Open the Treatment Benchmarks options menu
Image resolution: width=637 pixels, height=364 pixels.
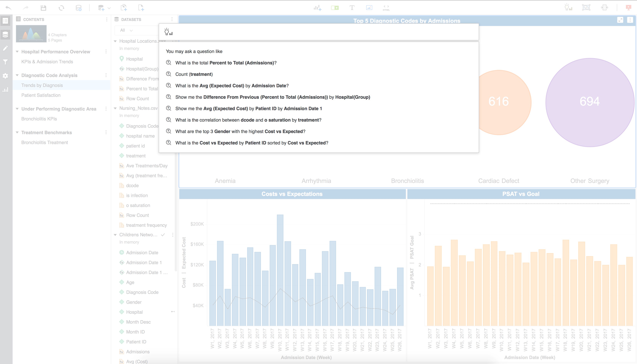[106, 132]
